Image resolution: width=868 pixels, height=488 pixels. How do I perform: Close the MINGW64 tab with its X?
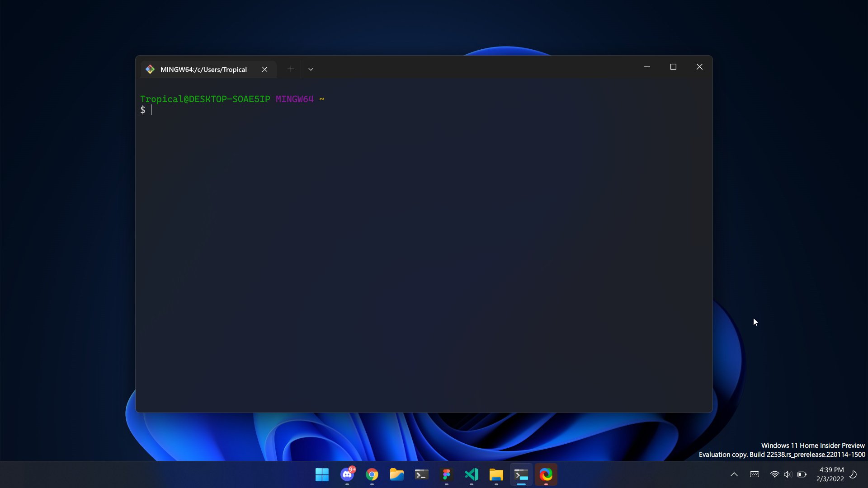pos(264,69)
